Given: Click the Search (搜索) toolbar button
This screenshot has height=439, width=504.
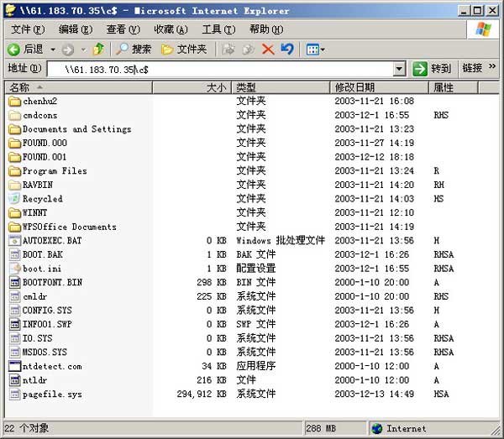Looking at the screenshot, I should [134, 50].
